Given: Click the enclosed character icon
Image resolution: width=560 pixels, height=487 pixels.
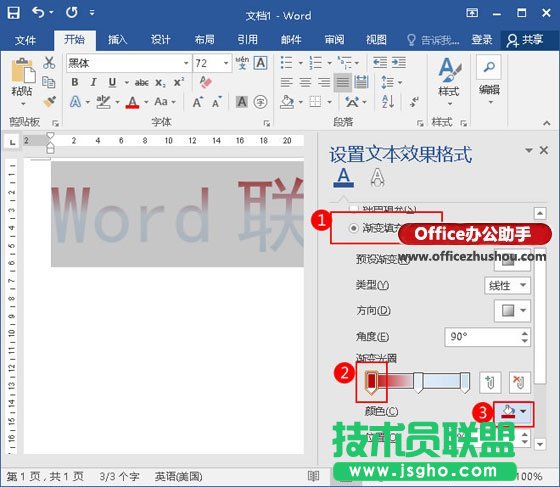Looking at the screenshot, I should click(x=260, y=102).
